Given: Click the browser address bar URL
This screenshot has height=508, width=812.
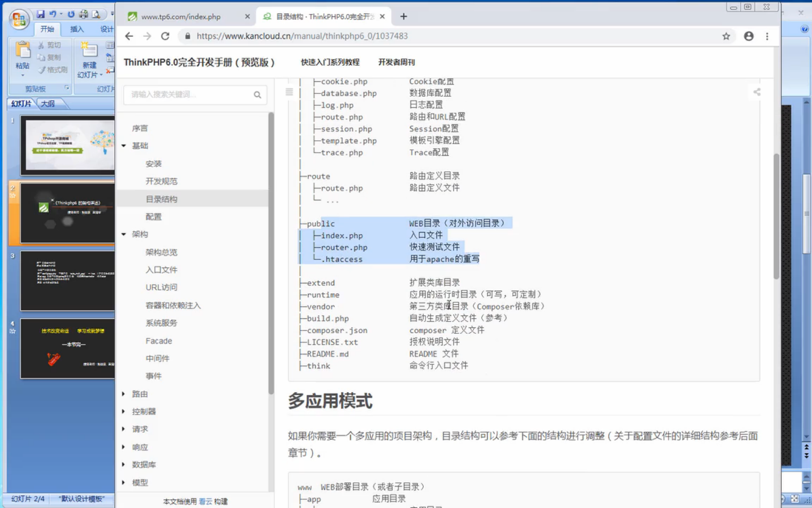Looking at the screenshot, I should click(302, 36).
